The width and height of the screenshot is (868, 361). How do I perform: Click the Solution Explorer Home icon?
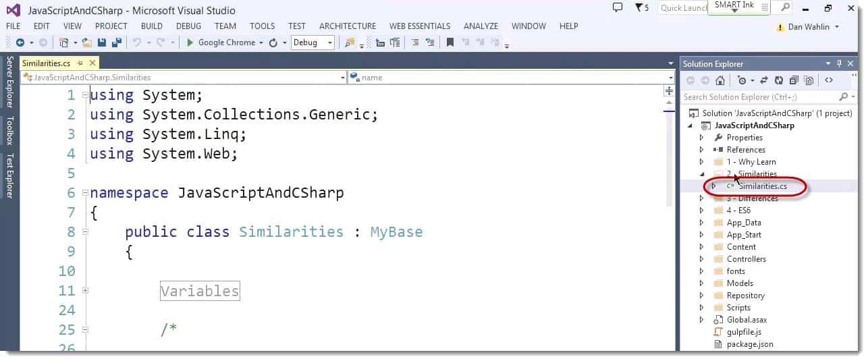720,80
